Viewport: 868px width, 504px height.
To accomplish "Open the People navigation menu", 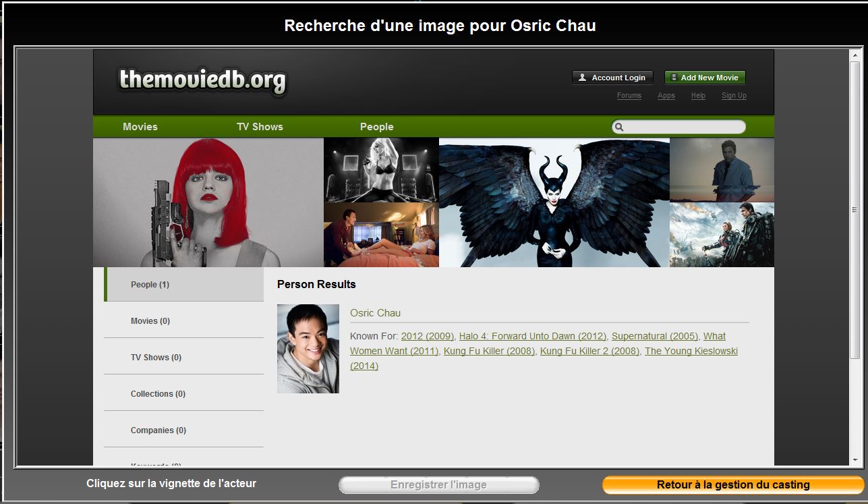I will click(376, 127).
